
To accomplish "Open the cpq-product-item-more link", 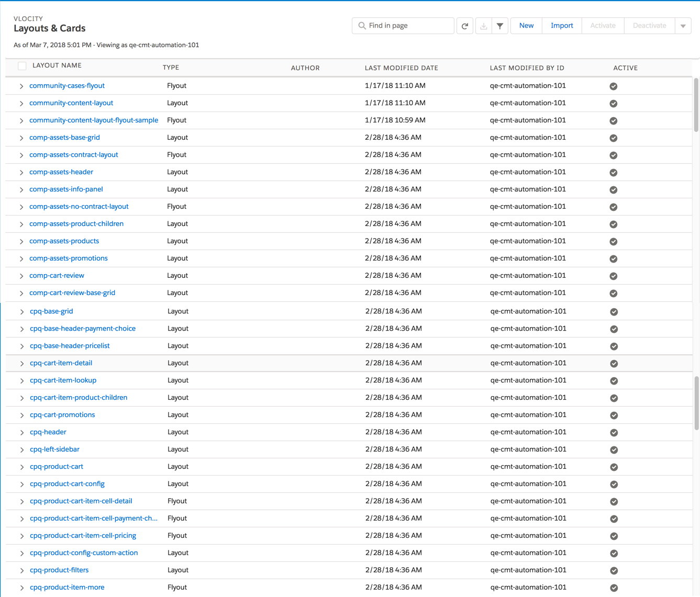I will tap(67, 588).
